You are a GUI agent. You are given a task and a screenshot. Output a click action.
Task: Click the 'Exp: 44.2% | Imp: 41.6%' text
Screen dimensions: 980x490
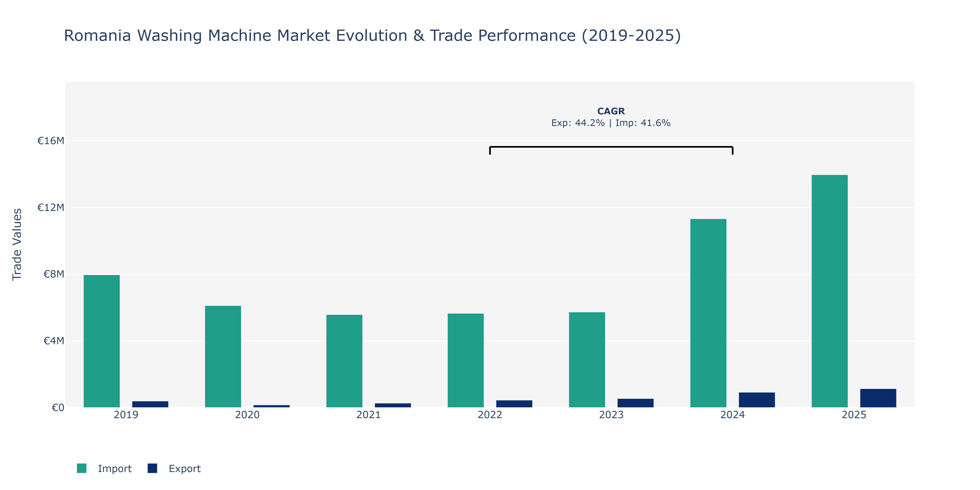[x=611, y=123]
